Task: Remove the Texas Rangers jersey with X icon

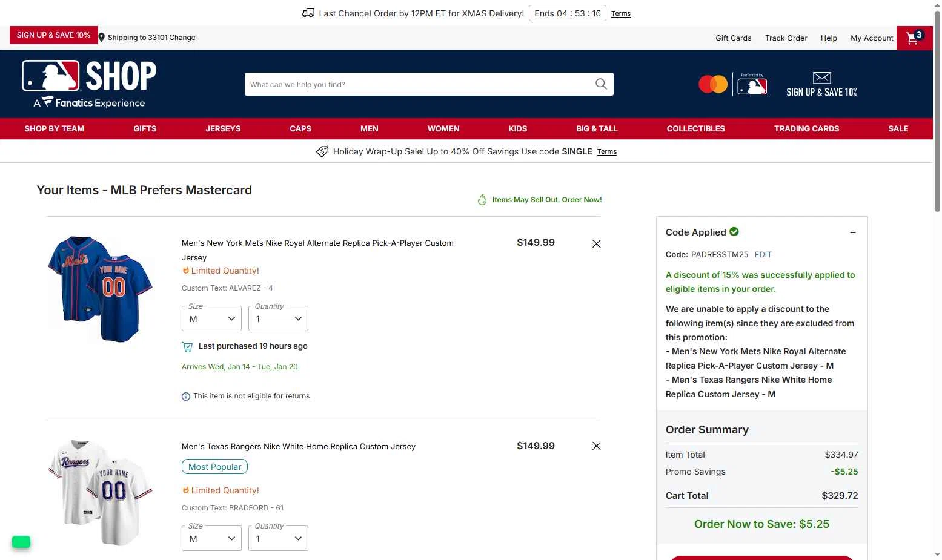Action: coord(597,446)
